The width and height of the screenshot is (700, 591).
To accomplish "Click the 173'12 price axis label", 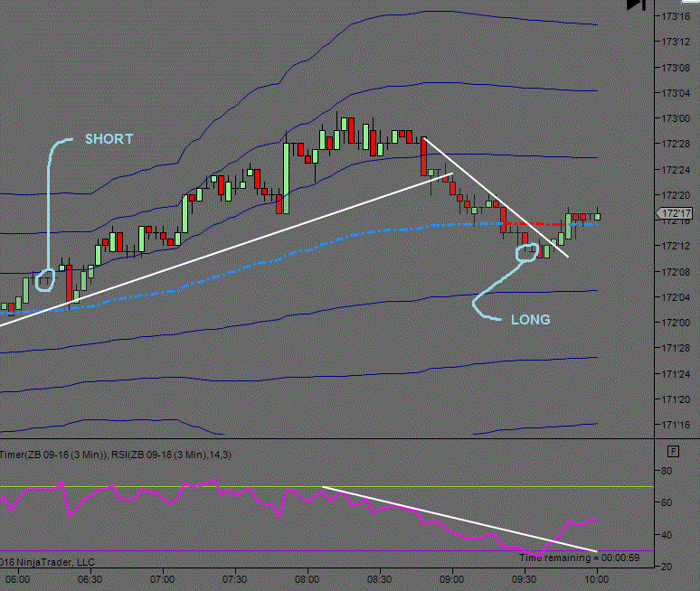I will click(x=676, y=42).
